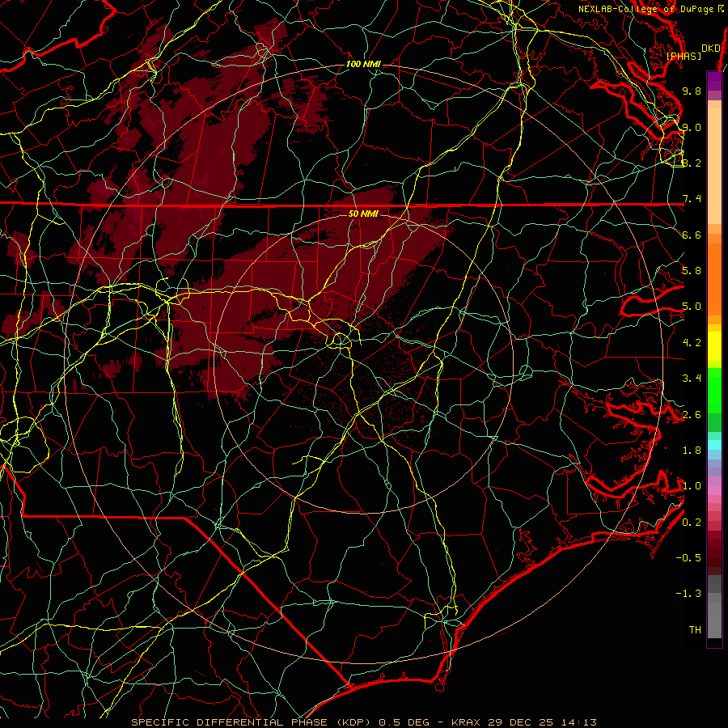Click the TH threshold label on scale
Viewport: 728px width, 728px height.
coord(695,630)
